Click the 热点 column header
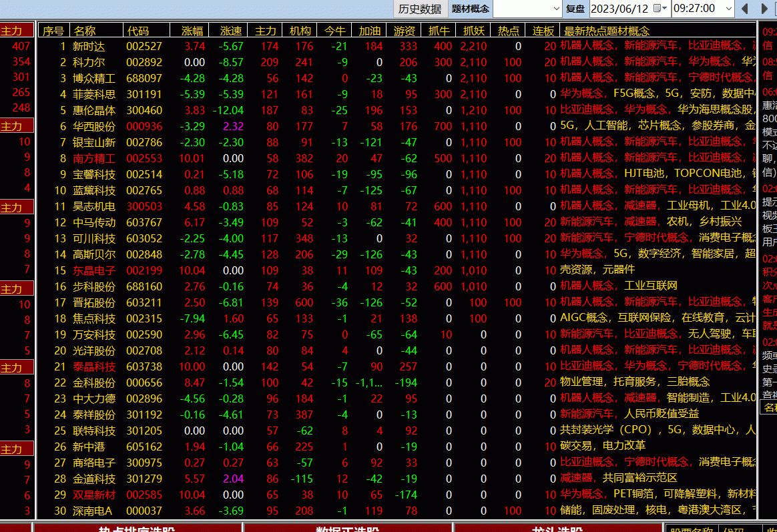 508,31
